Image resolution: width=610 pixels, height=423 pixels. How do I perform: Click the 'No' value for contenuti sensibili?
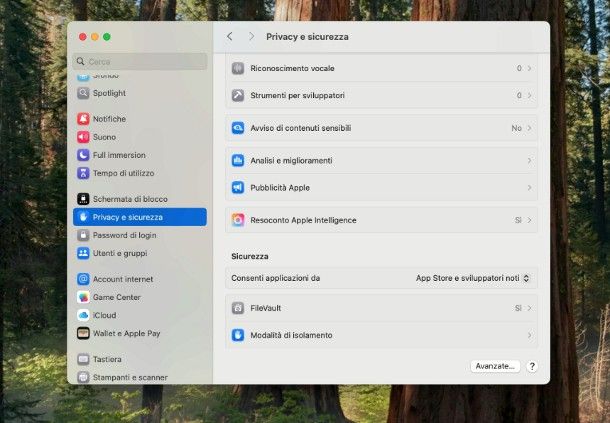point(516,128)
